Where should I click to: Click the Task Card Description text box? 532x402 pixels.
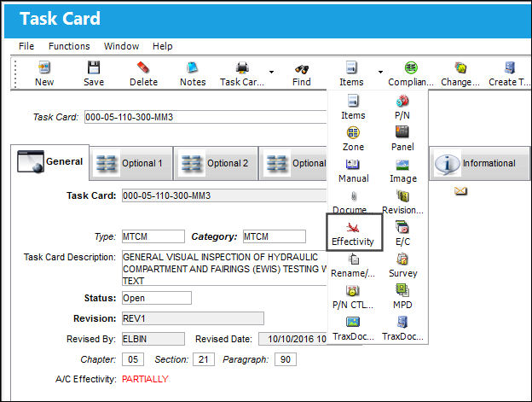point(224,268)
